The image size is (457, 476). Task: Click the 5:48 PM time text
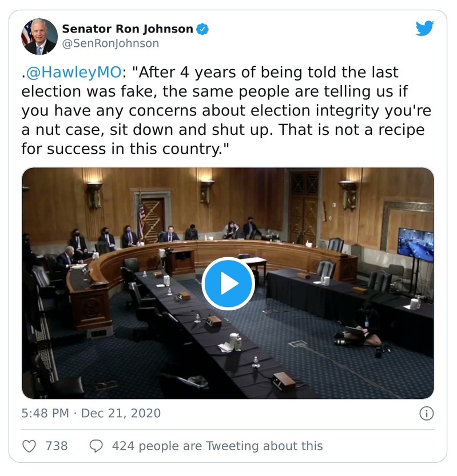(x=45, y=413)
